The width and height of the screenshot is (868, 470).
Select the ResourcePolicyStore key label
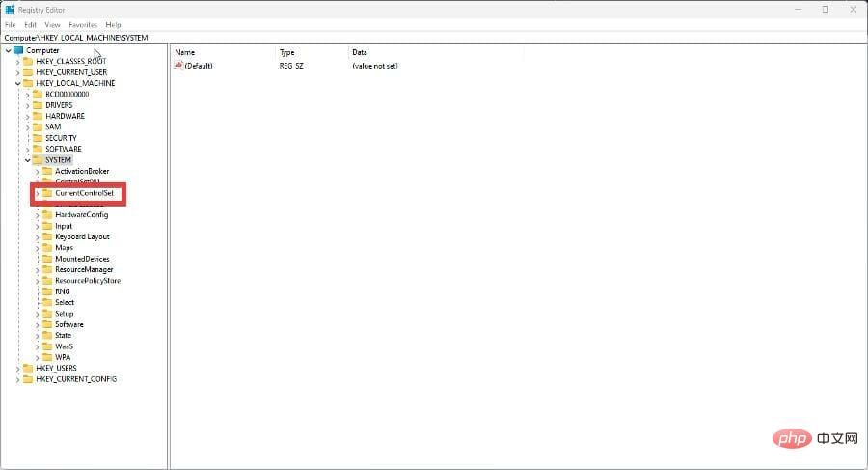pos(88,281)
